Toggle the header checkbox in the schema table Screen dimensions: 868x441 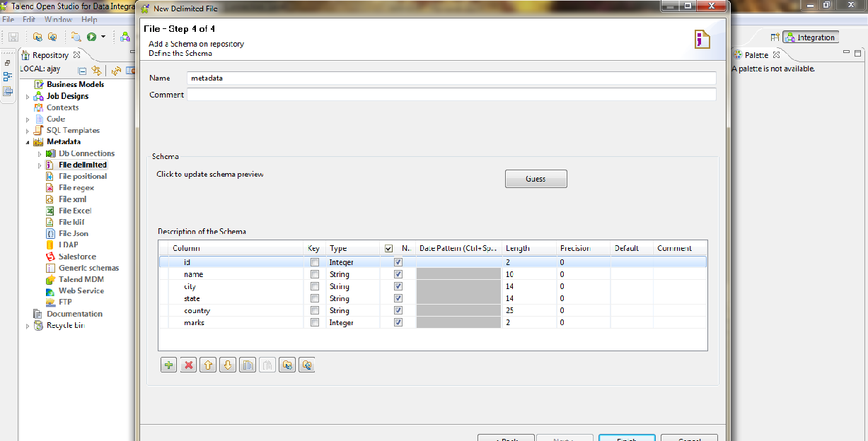[388, 248]
